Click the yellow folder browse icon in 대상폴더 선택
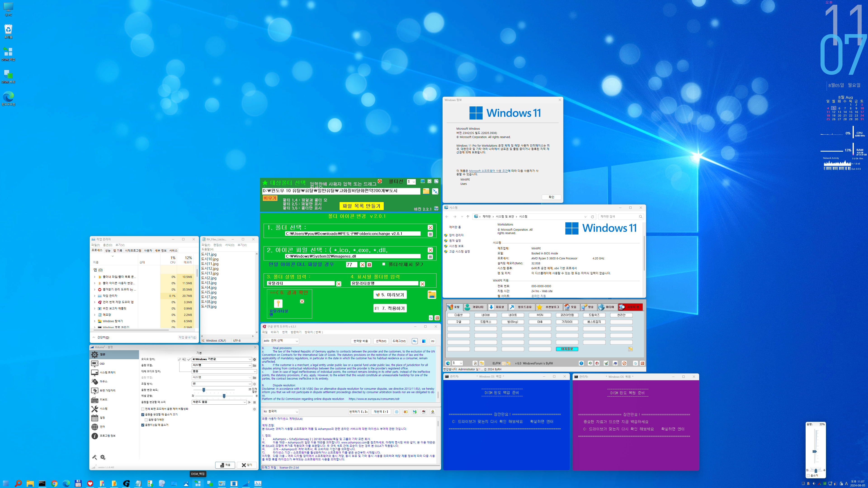This screenshot has width=868, height=488. (426, 191)
